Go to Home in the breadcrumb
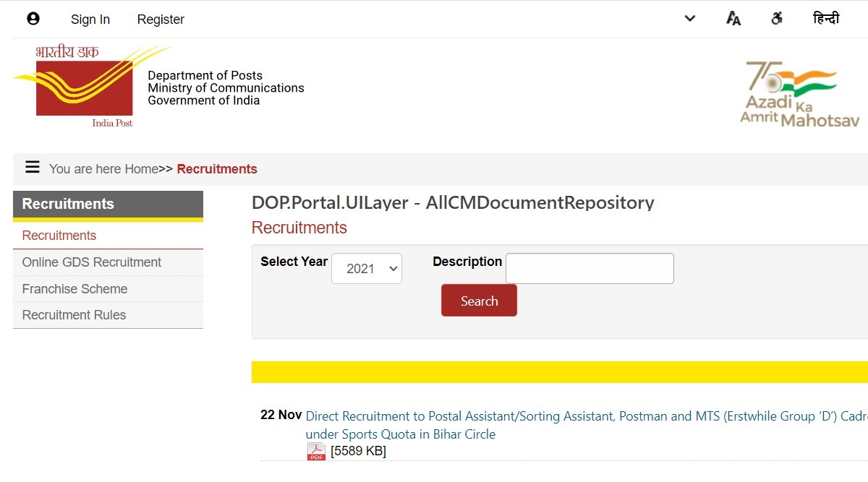Screen dimensions: 868x482 tap(141, 169)
